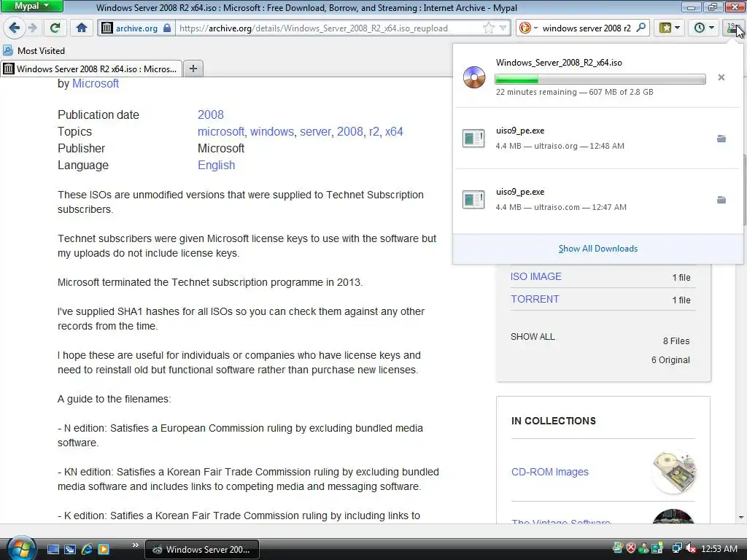The width and height of the screenshot is (747, 560).
Task: Open the 'x64' topic link
Action: (x=394, y=131)
